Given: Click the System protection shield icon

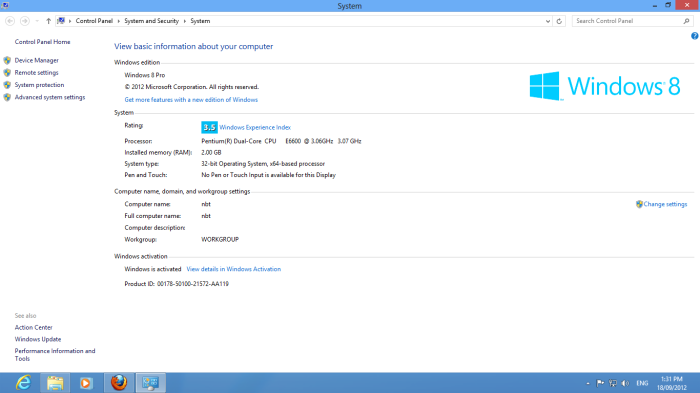Looking at the screenshot, I should point(7,85).
